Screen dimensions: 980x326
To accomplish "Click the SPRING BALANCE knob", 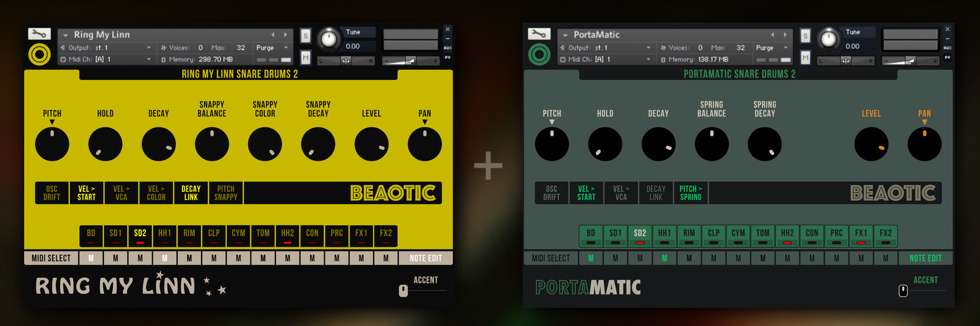I will click(x=711, y=144).
